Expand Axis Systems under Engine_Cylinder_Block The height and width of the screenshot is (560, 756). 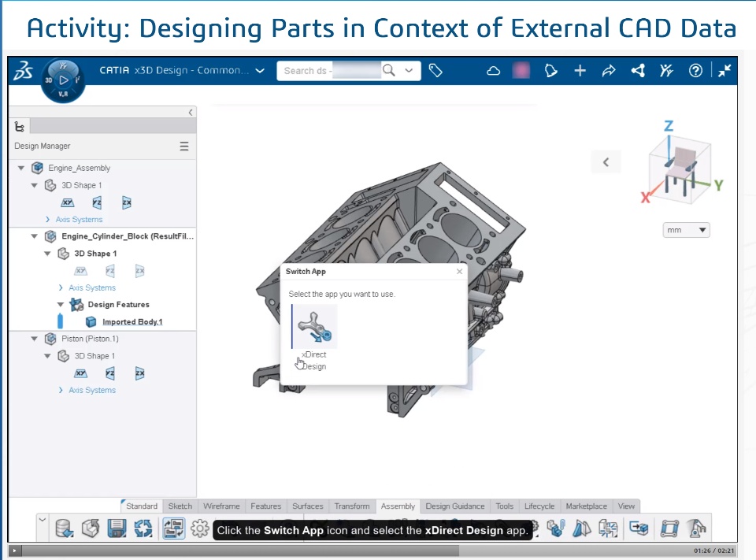(x=61, y=287)
